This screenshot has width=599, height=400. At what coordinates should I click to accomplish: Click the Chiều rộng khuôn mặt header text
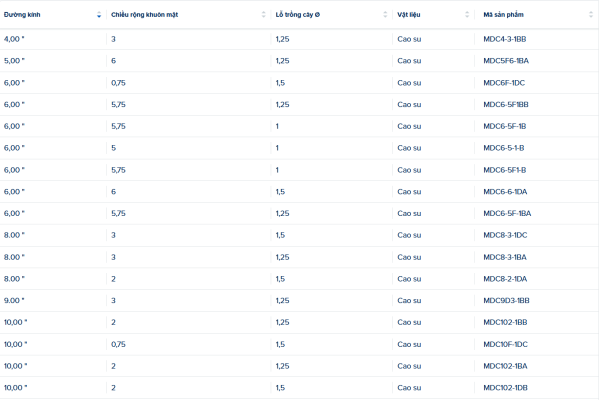[144, 15]
